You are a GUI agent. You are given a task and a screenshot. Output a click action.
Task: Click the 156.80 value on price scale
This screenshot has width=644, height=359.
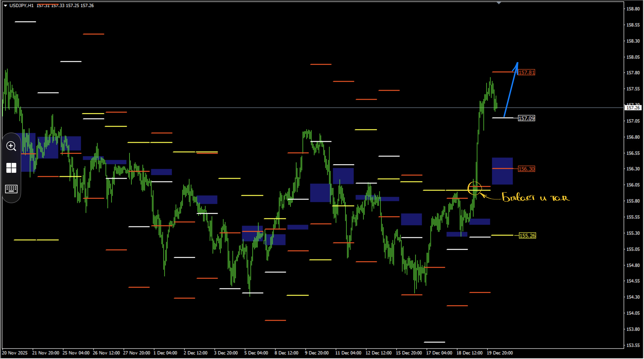coord(633,137)
